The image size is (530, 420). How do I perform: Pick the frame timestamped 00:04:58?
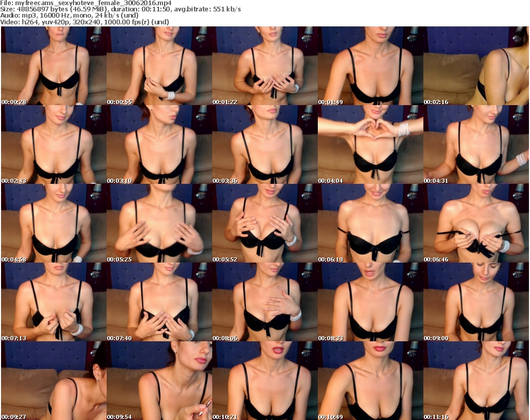point(53,223)
